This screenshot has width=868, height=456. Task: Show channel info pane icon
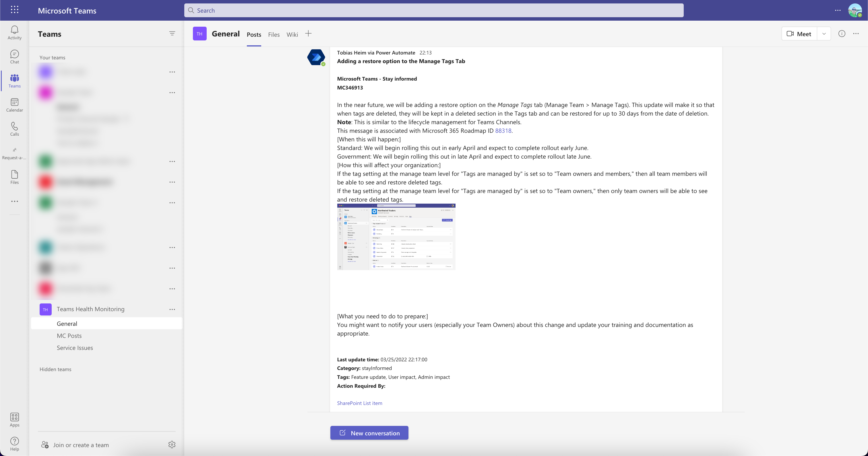click(842, 34)
